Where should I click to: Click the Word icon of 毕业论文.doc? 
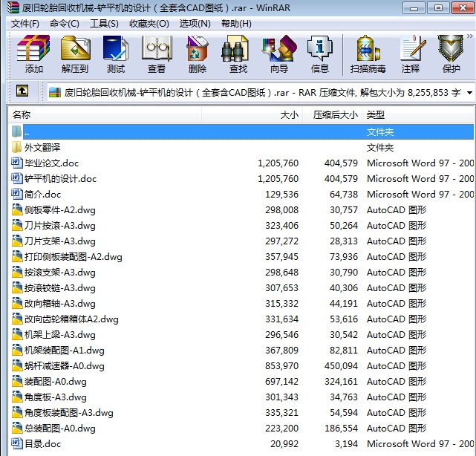(x=16, y=163)
